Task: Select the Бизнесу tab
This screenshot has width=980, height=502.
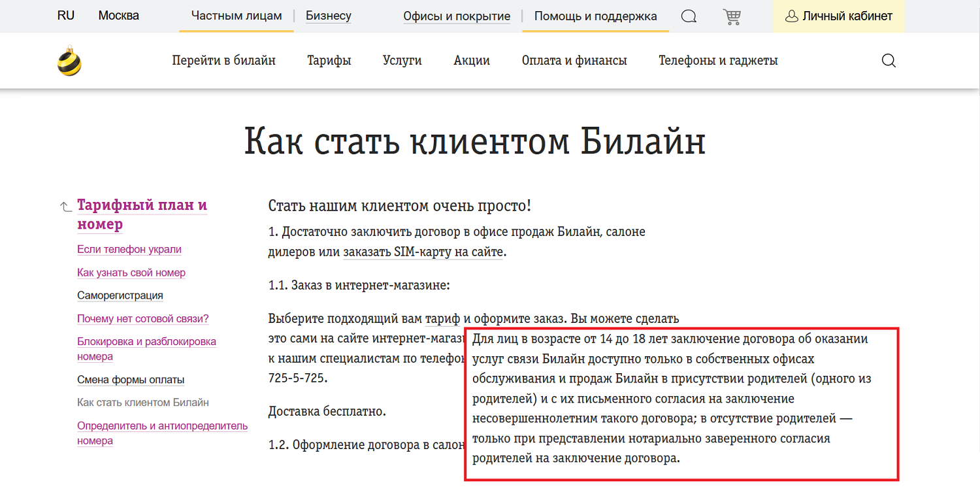Action: (329, 16)
